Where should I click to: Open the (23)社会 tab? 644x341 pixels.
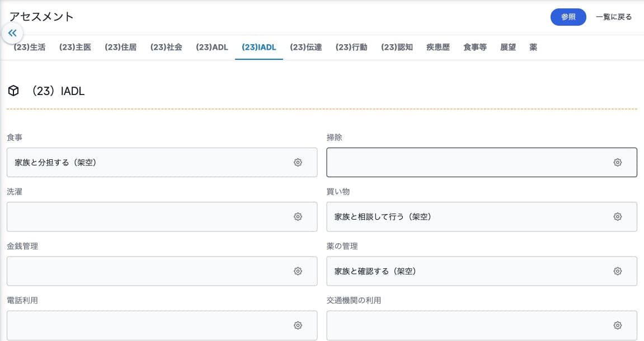pyautogui.click(x=166, y=47)
